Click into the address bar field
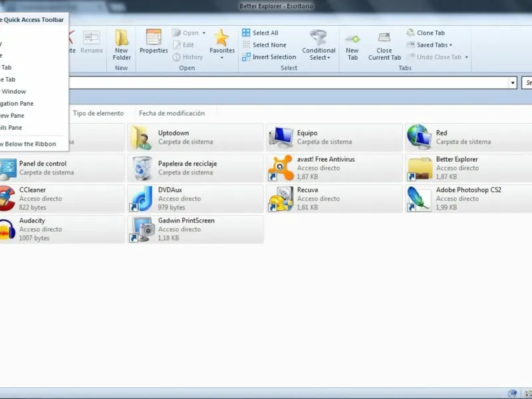This screenshot has width=532, height=399. [289, 82]
